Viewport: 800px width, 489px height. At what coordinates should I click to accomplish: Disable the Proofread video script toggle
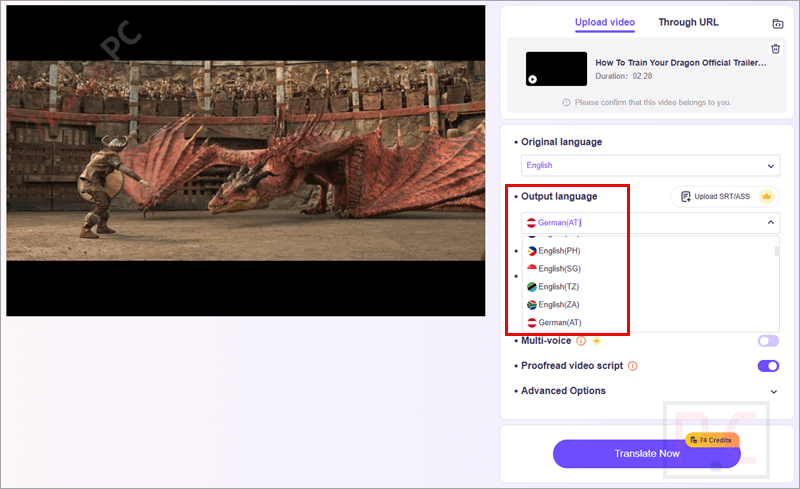[768, 366]
